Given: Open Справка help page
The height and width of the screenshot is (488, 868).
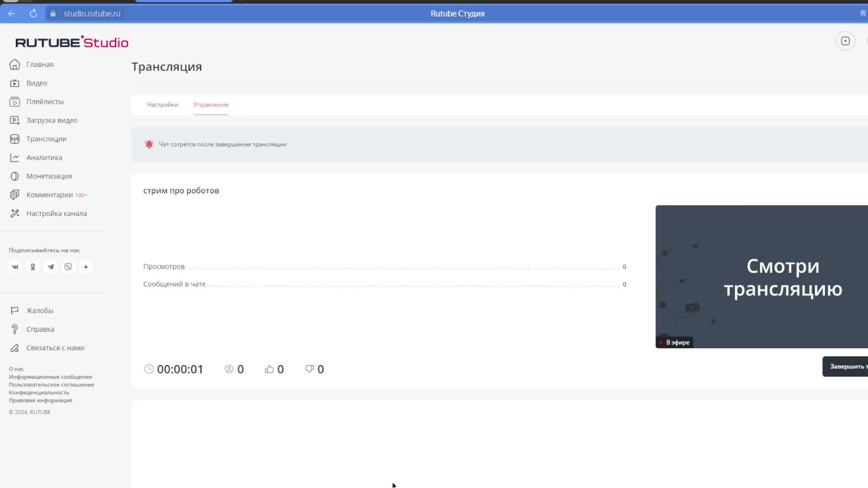Looking at the screenshot, I should [40, 329].
